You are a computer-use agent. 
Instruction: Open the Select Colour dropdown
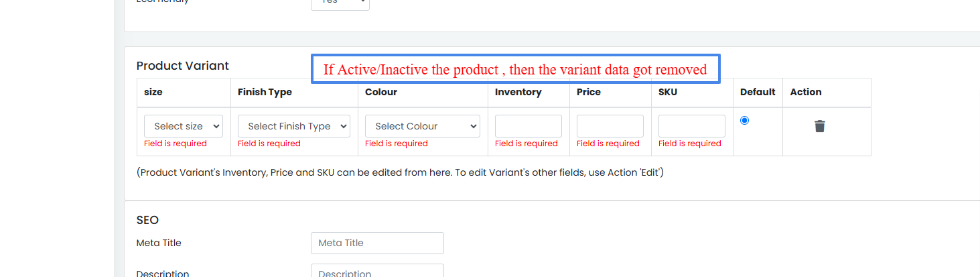[x=423, y=126]
